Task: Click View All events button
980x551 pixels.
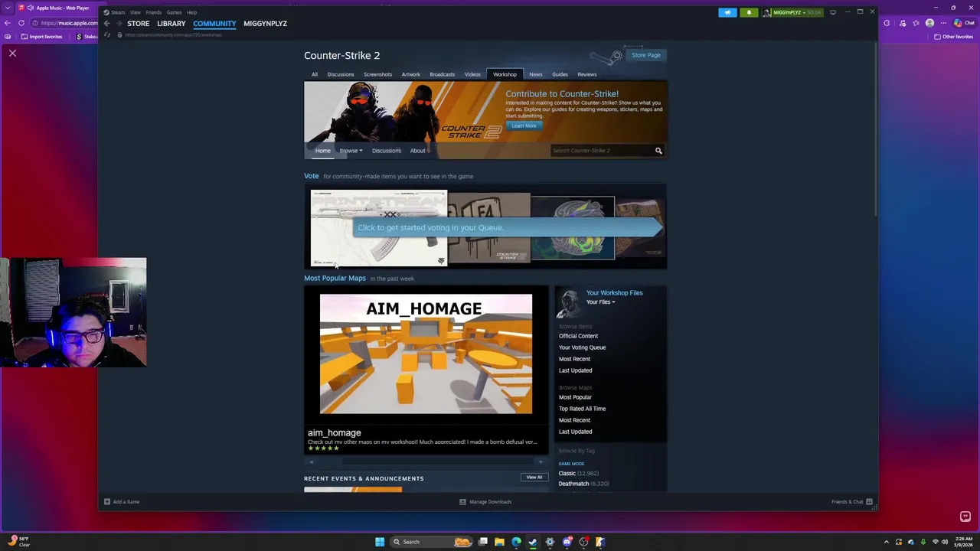Action: [534, 478]
